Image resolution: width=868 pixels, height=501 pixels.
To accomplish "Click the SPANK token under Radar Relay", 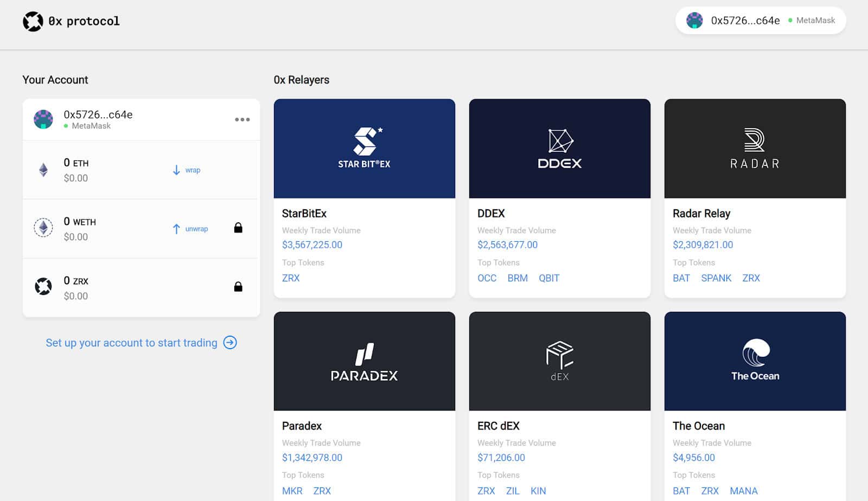I will point(716,278).
